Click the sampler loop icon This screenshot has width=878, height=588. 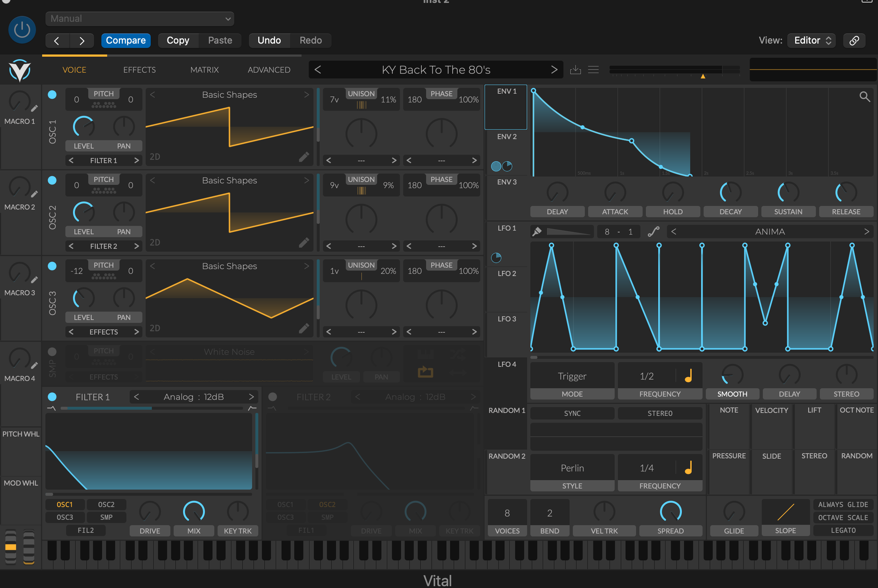(x=425, y=372)
